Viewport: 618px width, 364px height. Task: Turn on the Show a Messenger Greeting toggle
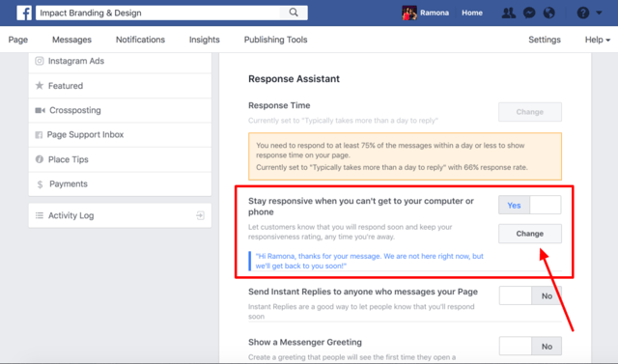[x=530, y=346]
